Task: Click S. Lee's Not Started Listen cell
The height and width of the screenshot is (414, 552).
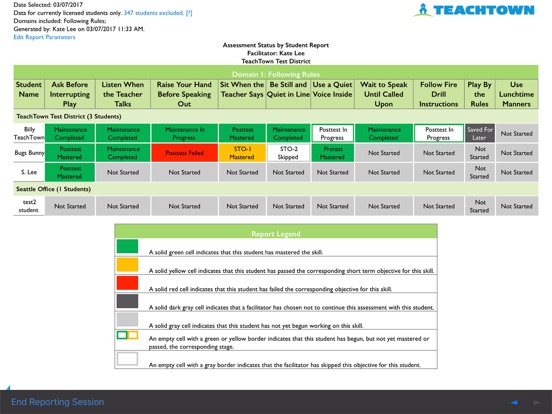Action: click(x=123, y=172)
